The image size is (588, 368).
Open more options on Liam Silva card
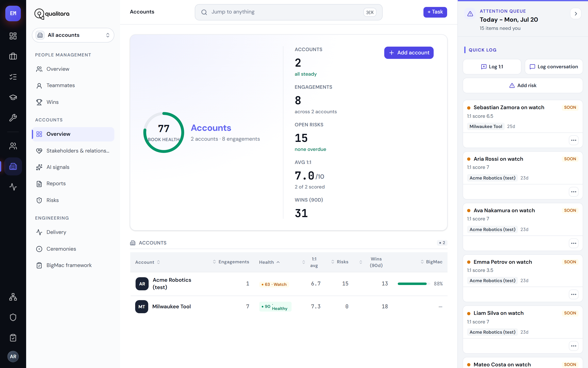[574, 346]
